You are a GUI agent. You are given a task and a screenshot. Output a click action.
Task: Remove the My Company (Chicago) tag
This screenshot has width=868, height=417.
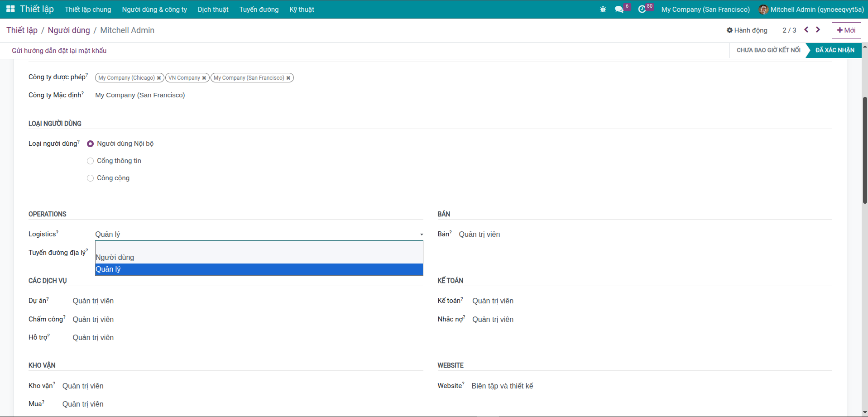pyautogui.click(x=159, y=78)
